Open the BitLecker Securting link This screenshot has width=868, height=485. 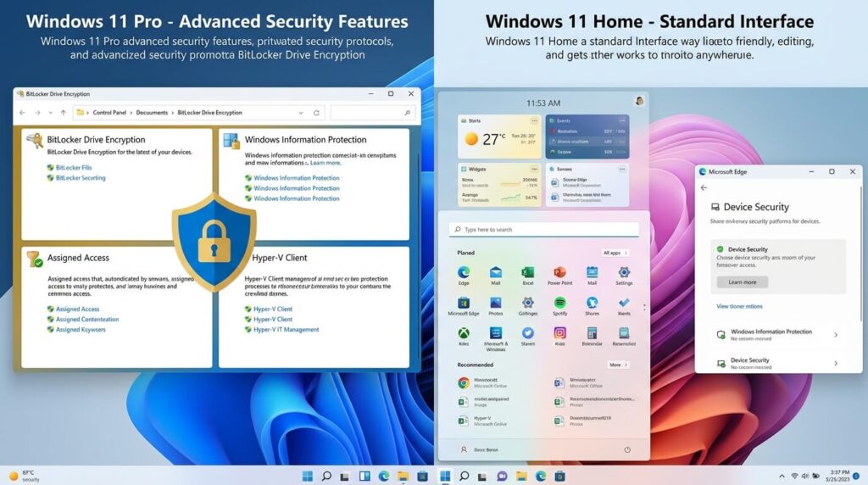coord(81,178)
